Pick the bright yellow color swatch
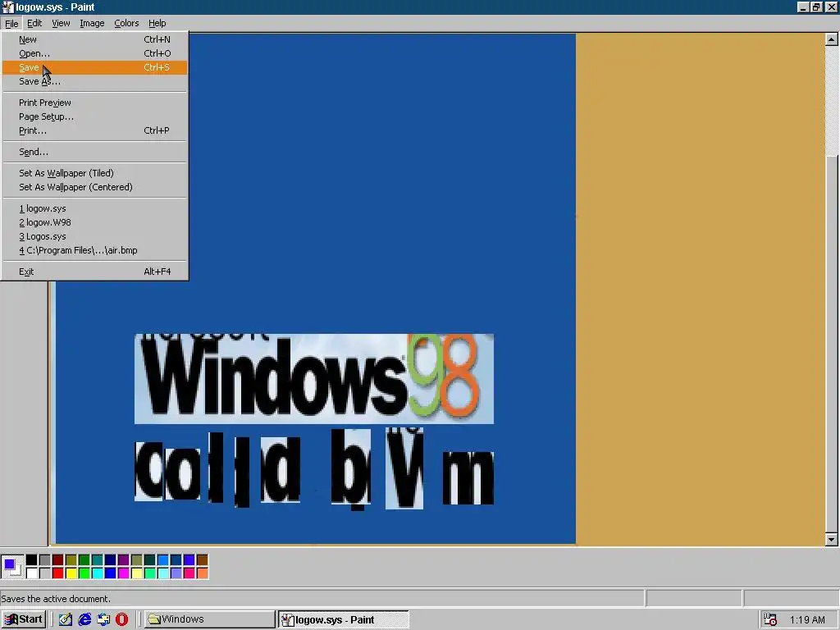840x630 pixels. click(x=71, y=573)
